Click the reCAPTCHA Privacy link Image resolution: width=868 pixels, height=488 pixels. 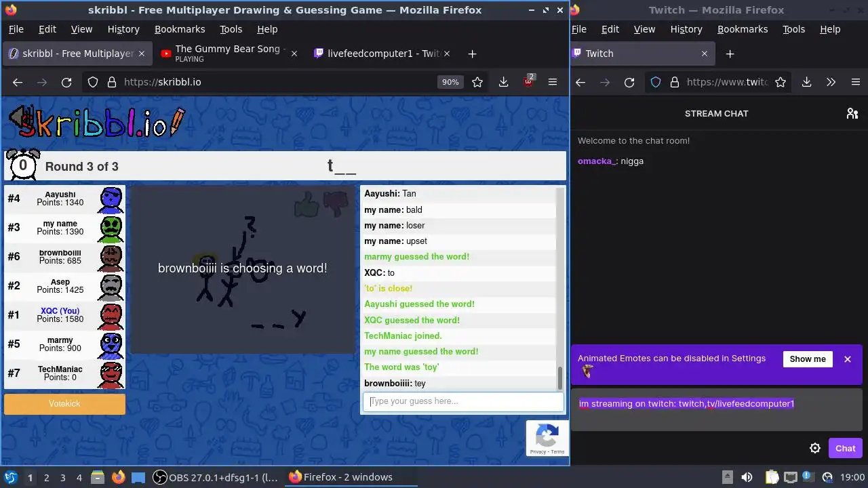pos(538,451)
